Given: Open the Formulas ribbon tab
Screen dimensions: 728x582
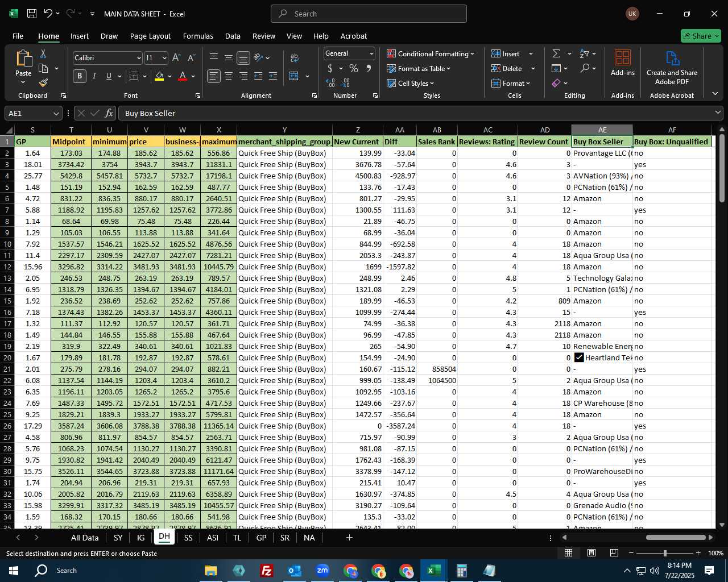Looking at the screenshot, I should click(x=198, y=36).
